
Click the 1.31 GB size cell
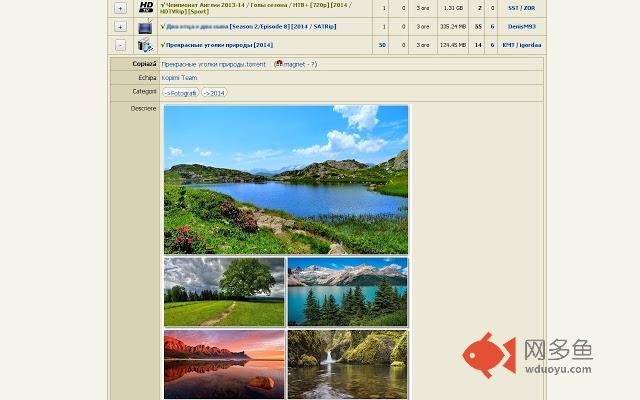point(453,8)
